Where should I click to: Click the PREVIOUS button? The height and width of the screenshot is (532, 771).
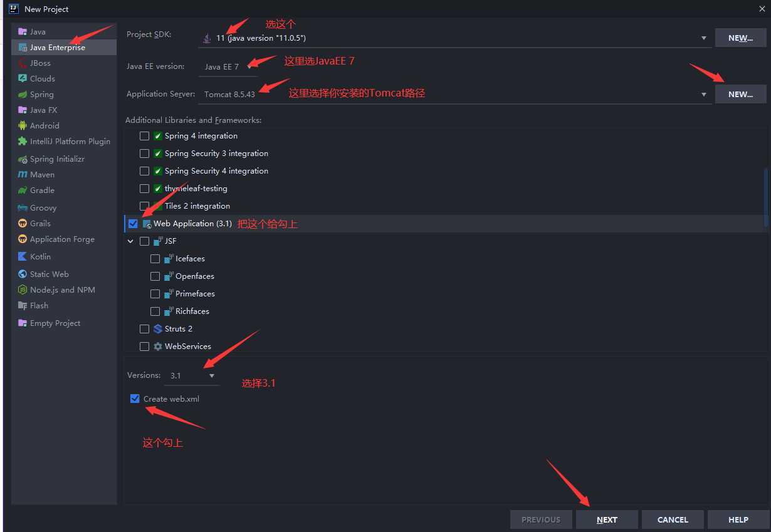(x=541, y=519)
